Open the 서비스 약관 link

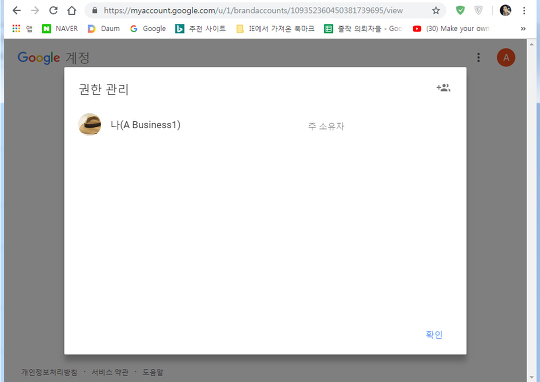(x=110, y=372)
